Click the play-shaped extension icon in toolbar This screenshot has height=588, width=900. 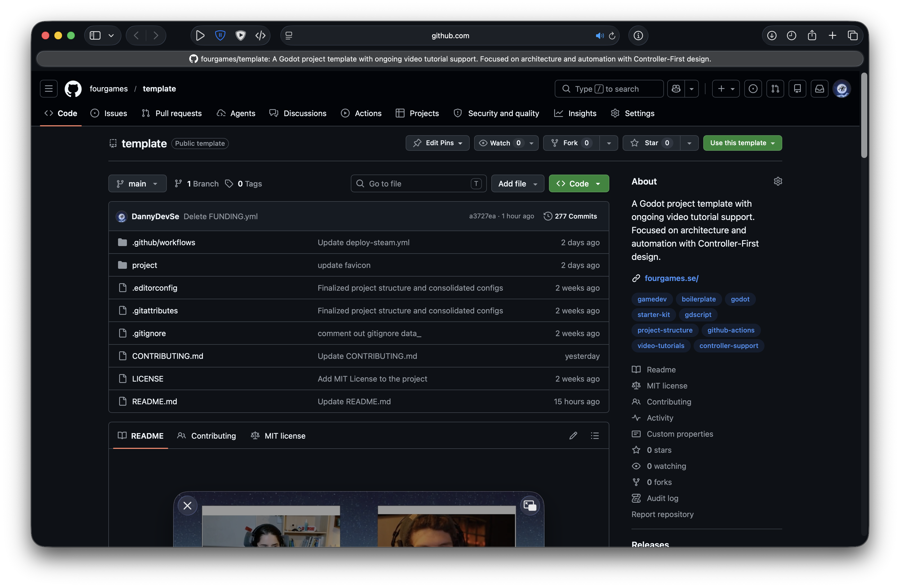[x=200, y=35]
